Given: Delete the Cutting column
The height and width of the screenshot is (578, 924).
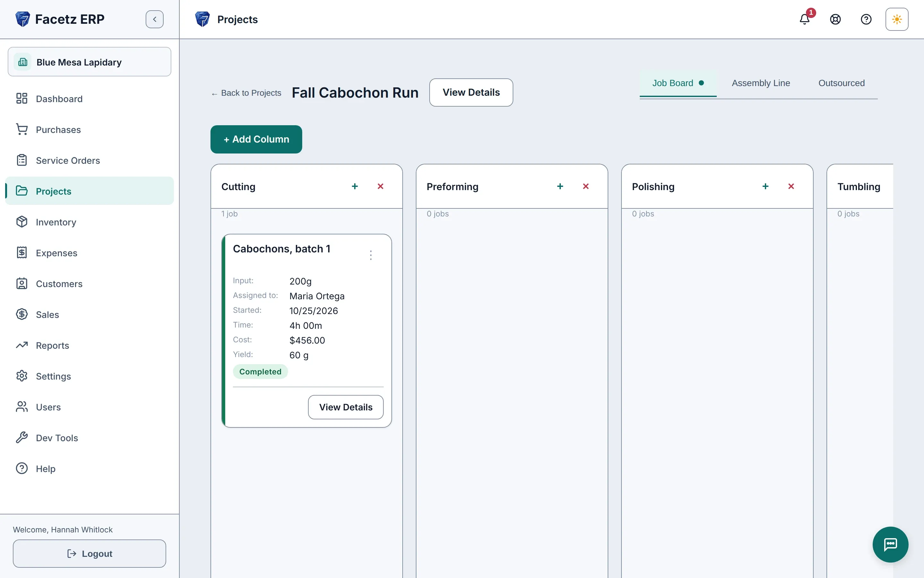Looking at the screenshot, I should tap(380, 186).
